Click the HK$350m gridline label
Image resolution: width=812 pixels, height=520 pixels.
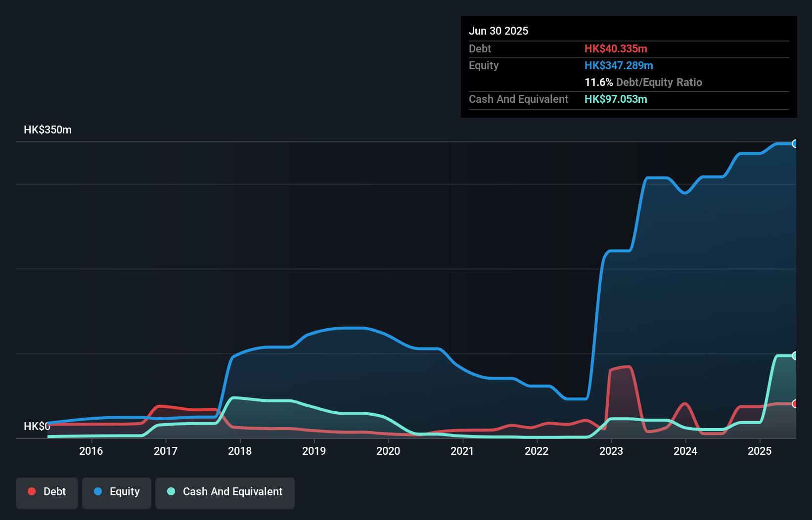click(x=47, y=130)
